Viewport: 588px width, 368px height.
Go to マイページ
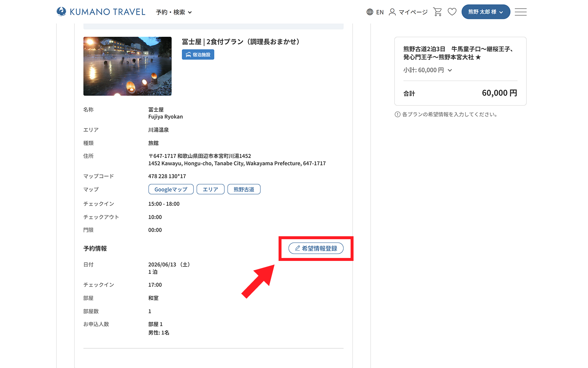tap(413, 12)
